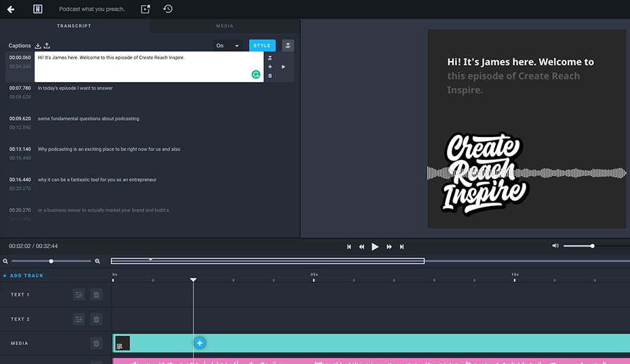Select caption 'In today's episode I want to answer'
This screenshot has height=364, width=630.
pyautogui.click(x=75, y=88)
